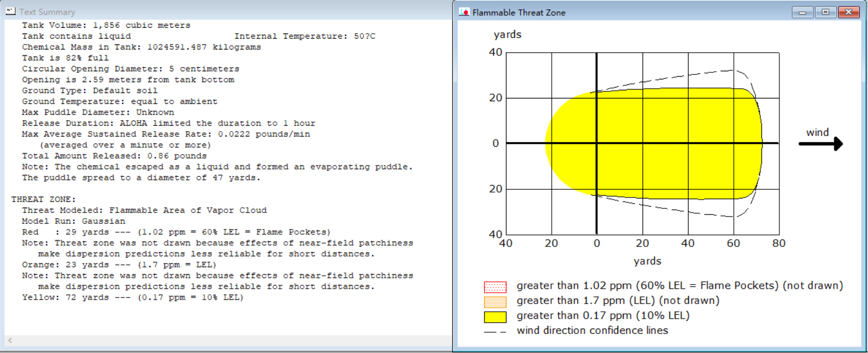Click the dashed confidence lines legend symbol
The height and width of the screenshot is (353, 868).
click(x=495, y=332)
